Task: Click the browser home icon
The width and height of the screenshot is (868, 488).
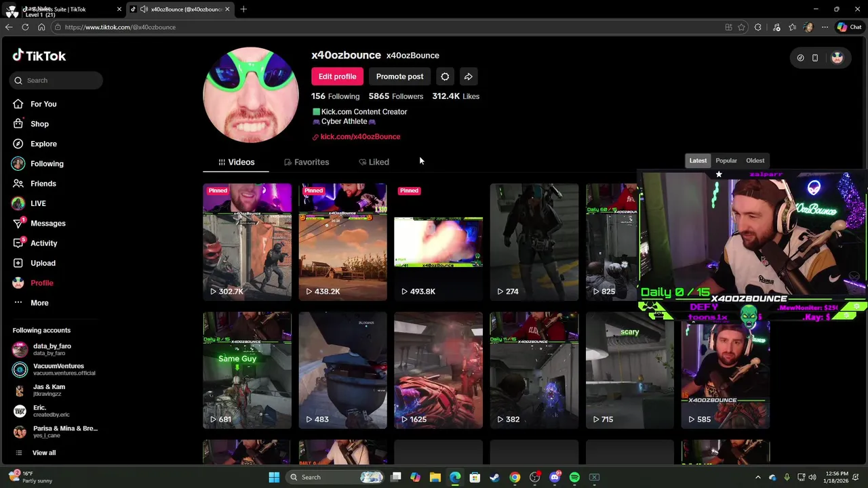Action: (41, 27)
